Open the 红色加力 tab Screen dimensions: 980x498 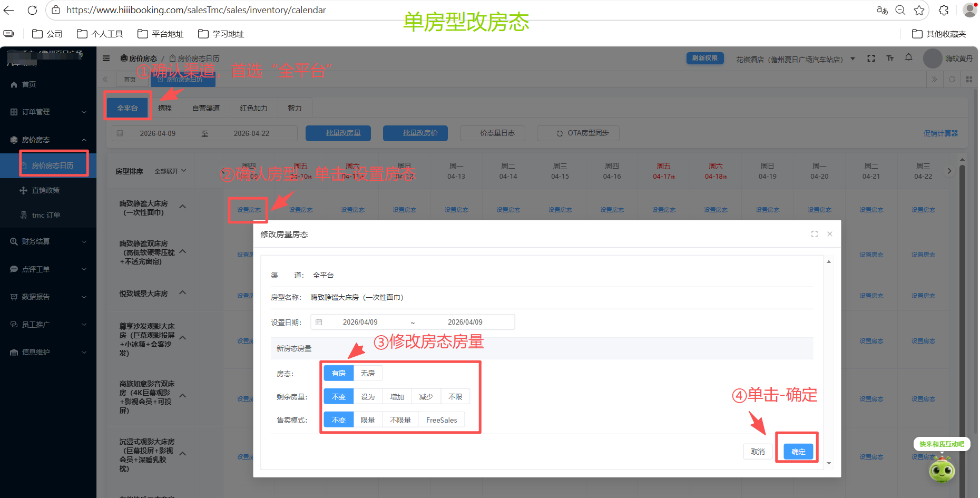coord(253,108)
